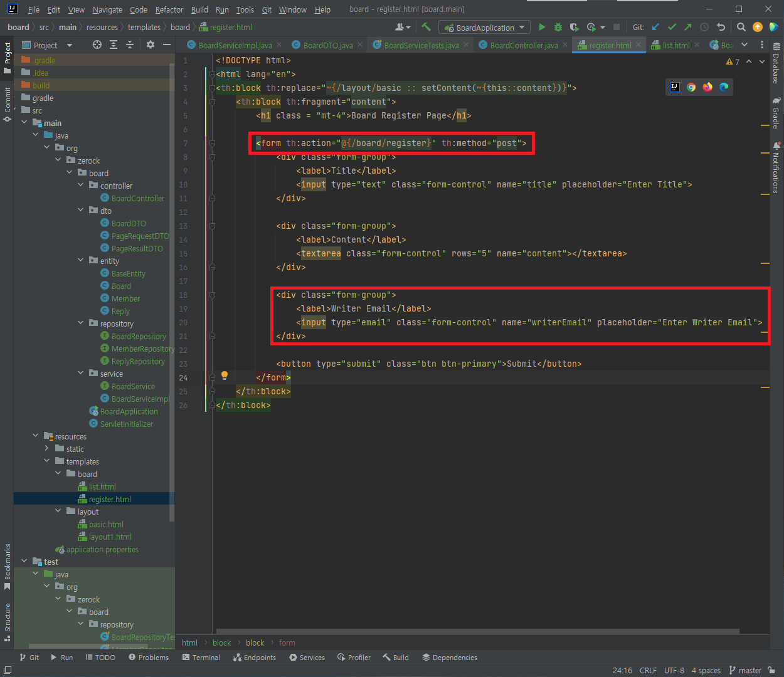Show Git history clock icon
This screenshot has width=784, height=677.
[704, 27]
